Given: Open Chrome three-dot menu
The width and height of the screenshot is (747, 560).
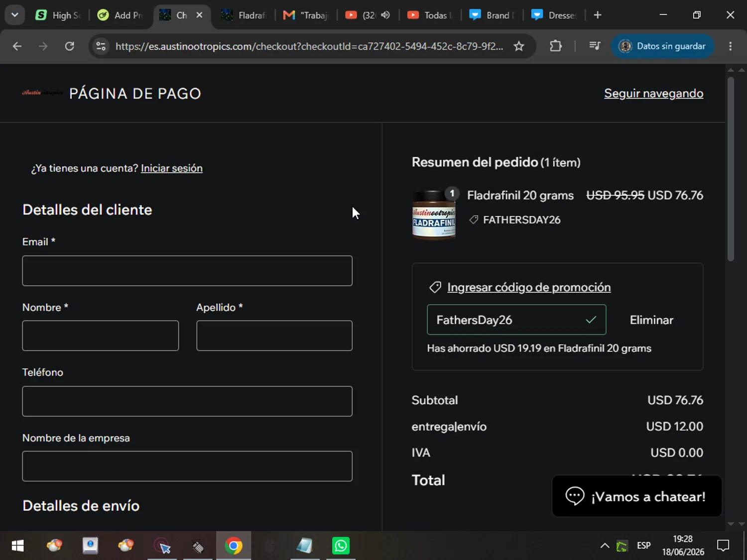Looking at the screenshot, I should [731, 46].
